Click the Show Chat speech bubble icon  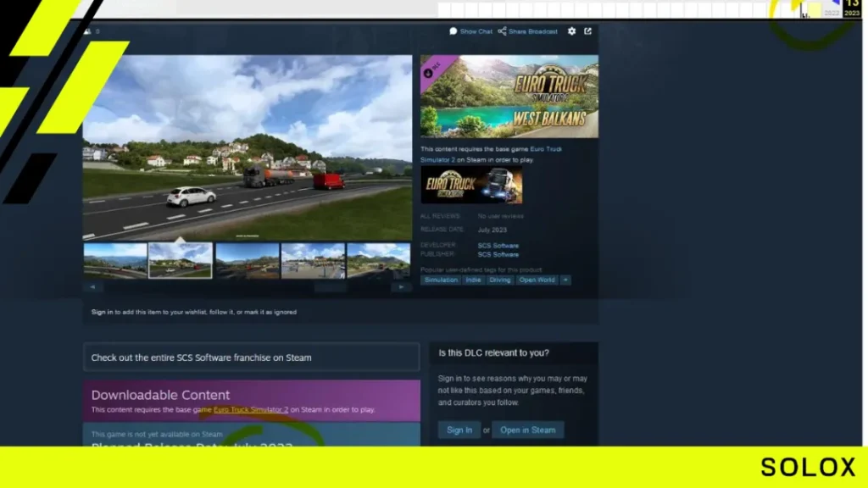453,31
